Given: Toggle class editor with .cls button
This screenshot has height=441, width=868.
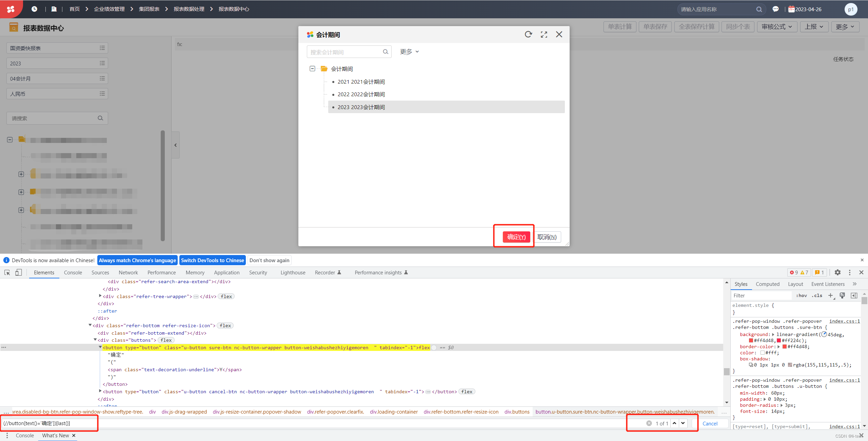Looking at the screenshot, I should pyautogui.click(x=817, y=295).
